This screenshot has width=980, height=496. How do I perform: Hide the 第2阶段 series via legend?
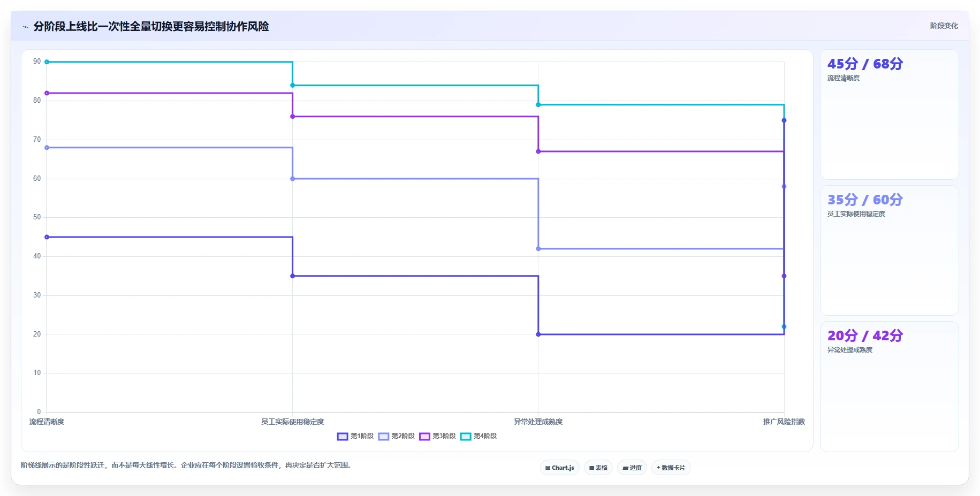coord(397,436)
